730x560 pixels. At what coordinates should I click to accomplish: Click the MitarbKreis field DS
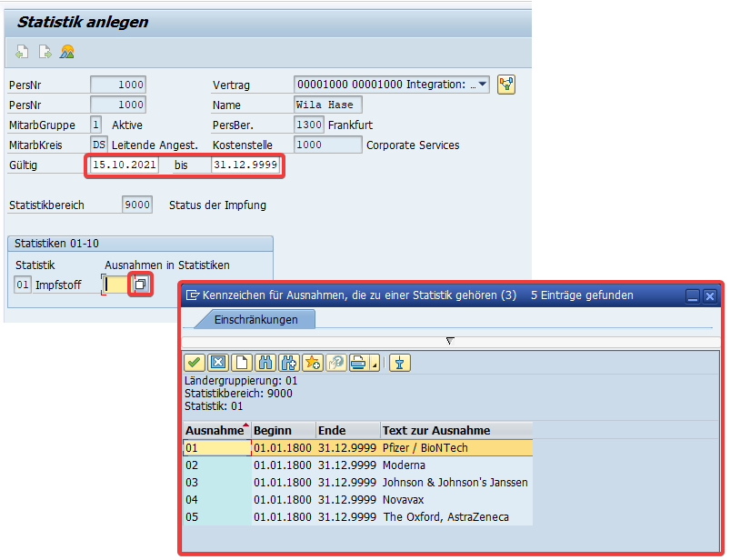[99, 145]
